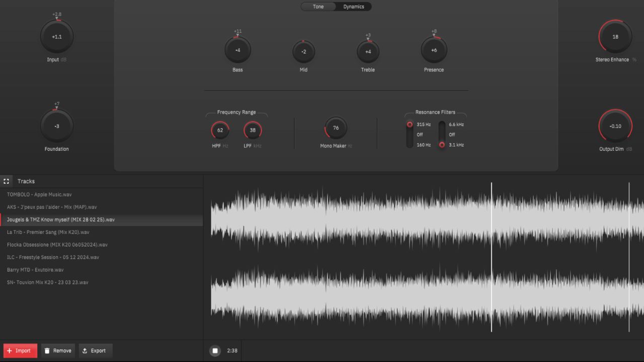Select track AKS - J'peux pas l'aider
Viewport: 644px width, 362px height.
(x=102, y=207)
